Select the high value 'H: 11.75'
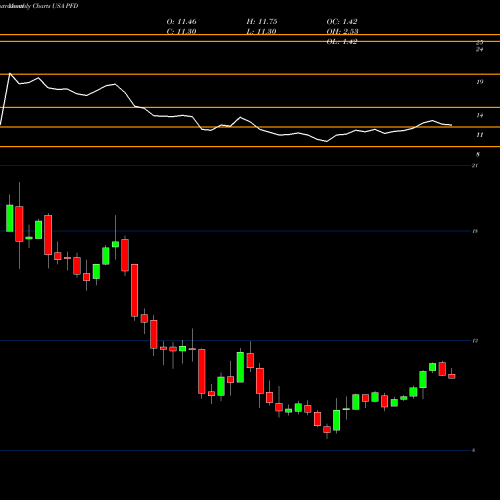 click(x=262, y=22)
